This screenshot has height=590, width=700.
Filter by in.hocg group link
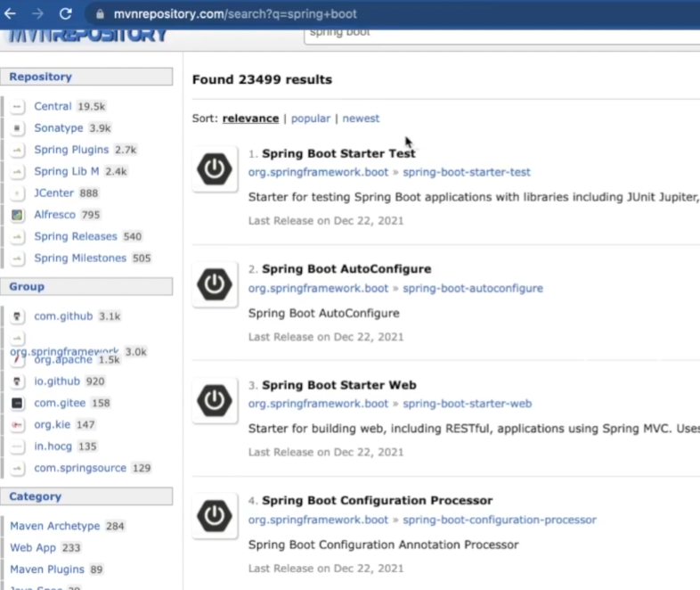coord(53,447)
